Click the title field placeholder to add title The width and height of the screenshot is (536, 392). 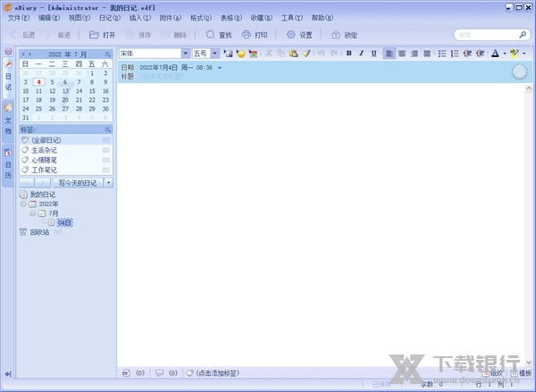pos(163,76)
